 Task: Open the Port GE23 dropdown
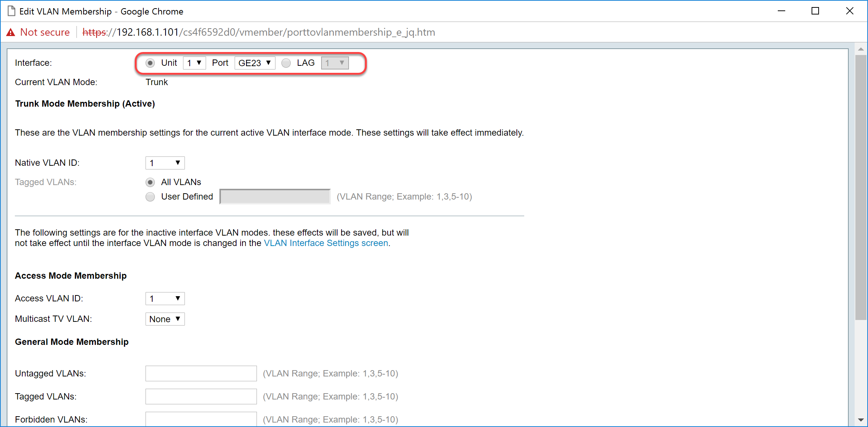255,63
